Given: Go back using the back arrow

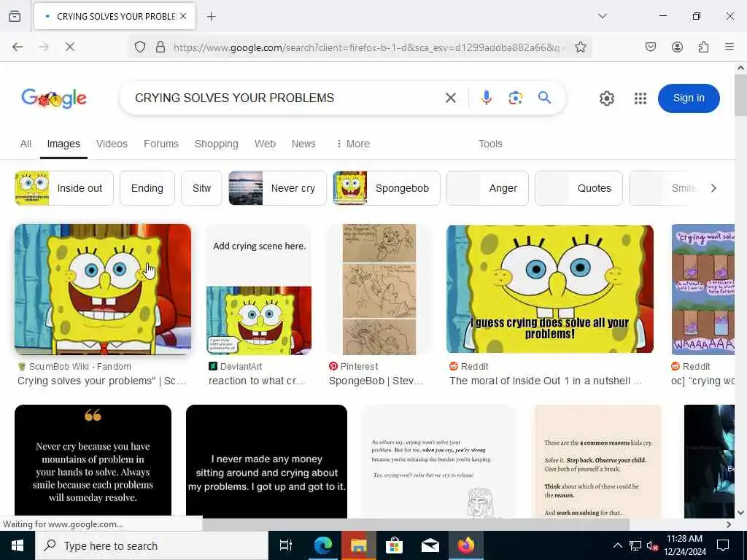Looking at the screenshot, I should pyautogui.click(x=18, y=47).
